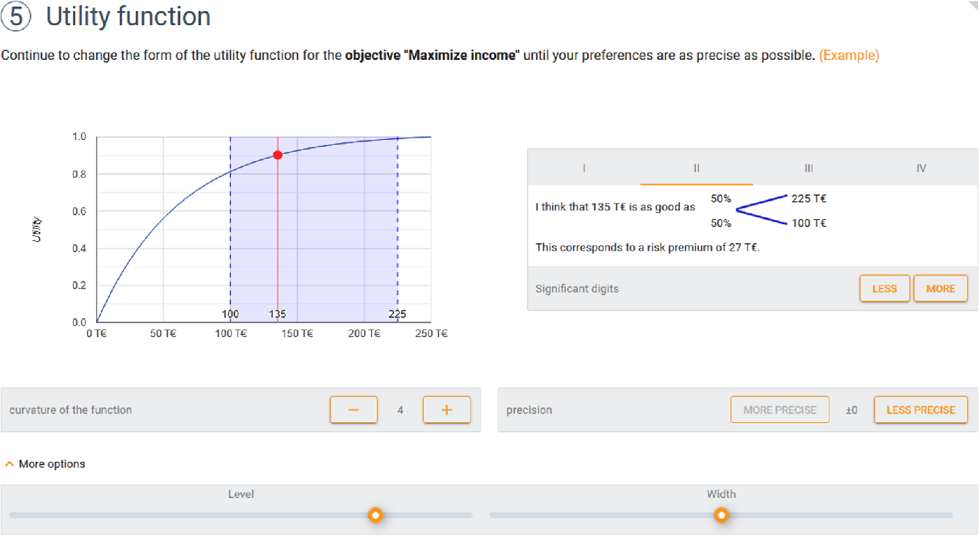Decrease curvature with the minus button
980x537 pixels.
354,410
